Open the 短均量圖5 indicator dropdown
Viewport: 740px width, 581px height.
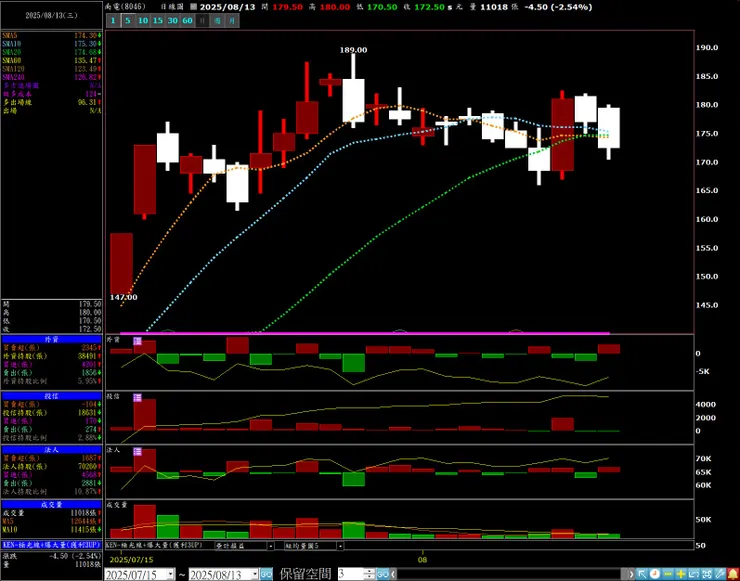340,546
